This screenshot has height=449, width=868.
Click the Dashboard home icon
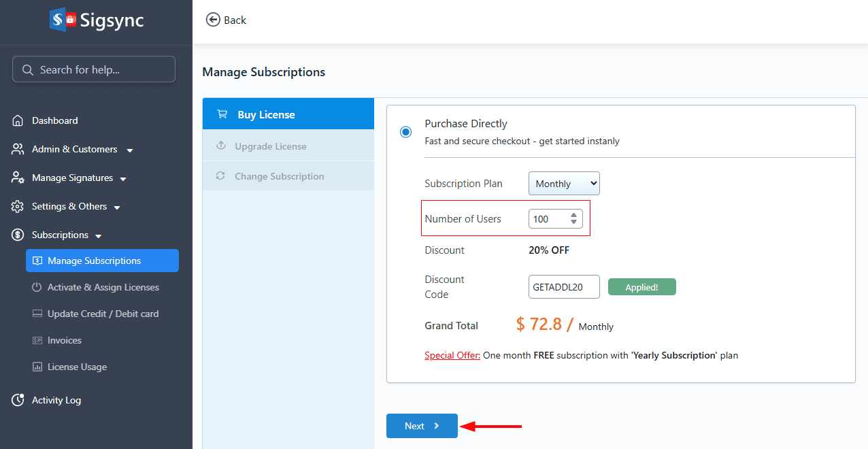point(18,120)
